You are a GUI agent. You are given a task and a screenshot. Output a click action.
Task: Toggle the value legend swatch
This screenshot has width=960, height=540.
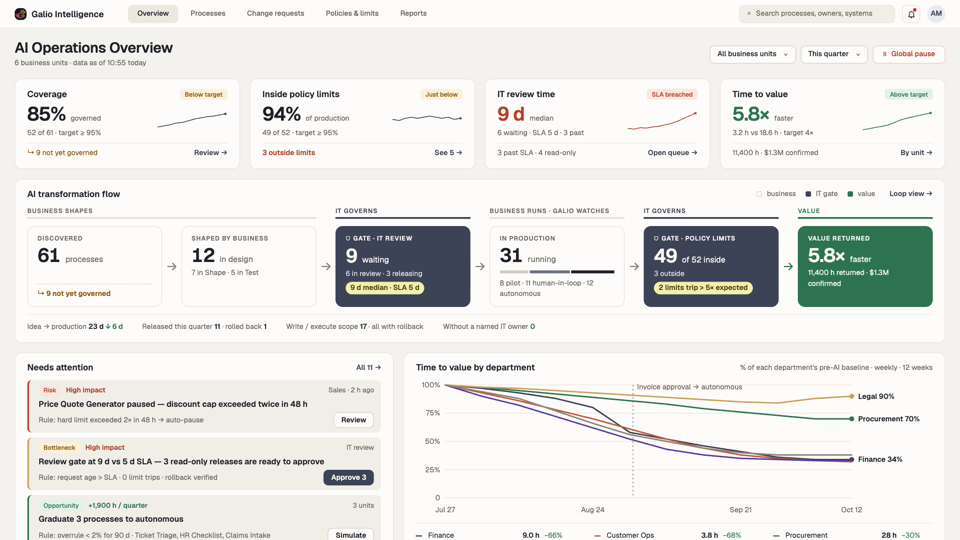point(850,194)
